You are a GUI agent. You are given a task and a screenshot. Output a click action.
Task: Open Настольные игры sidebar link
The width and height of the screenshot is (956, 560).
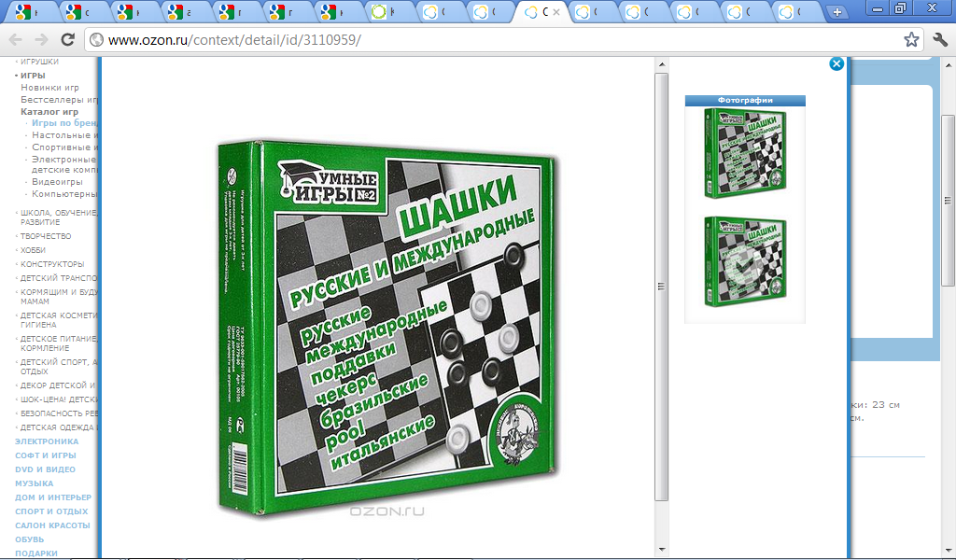[x=64, y=135]
